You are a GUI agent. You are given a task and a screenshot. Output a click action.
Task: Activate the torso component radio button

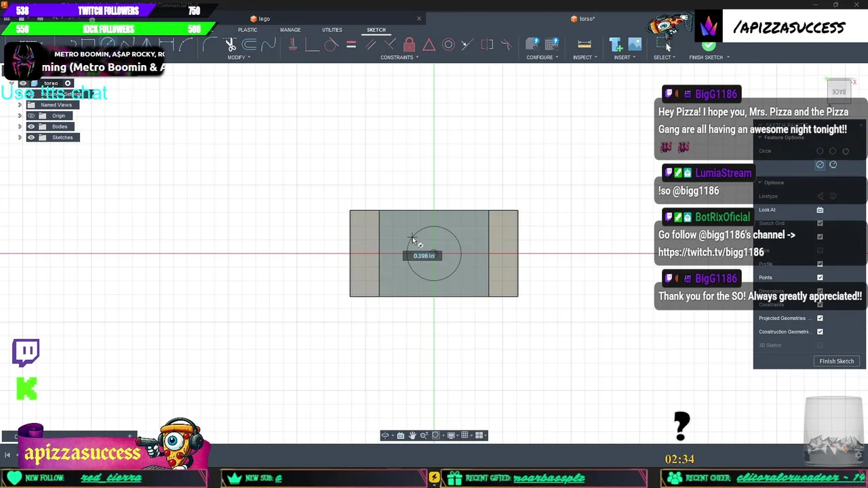pos(68,83)
